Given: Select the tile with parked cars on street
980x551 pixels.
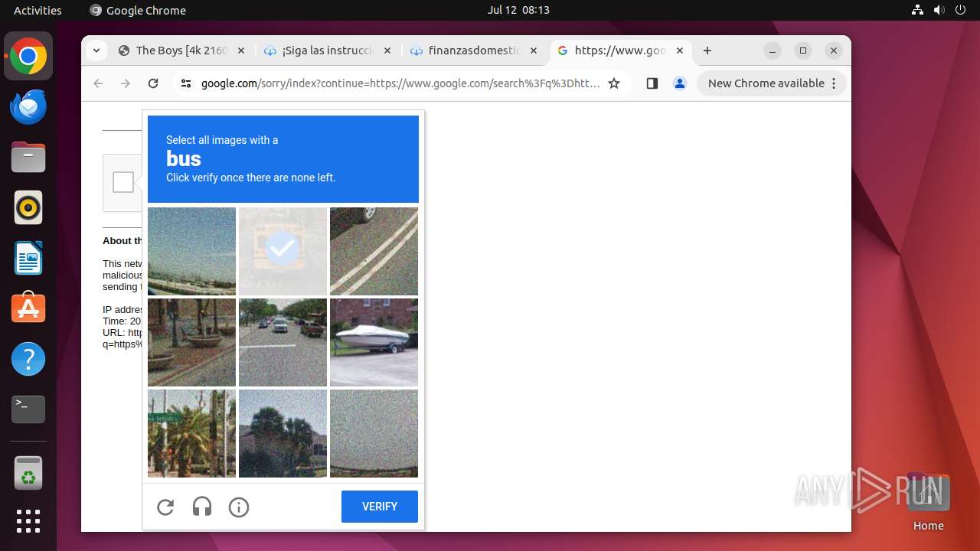Looking at the screenshot, I should [283, 342].
